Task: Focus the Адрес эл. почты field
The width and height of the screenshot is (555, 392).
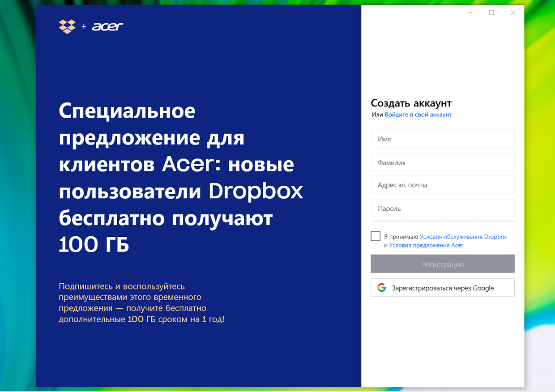Action: tap(443, 185)
